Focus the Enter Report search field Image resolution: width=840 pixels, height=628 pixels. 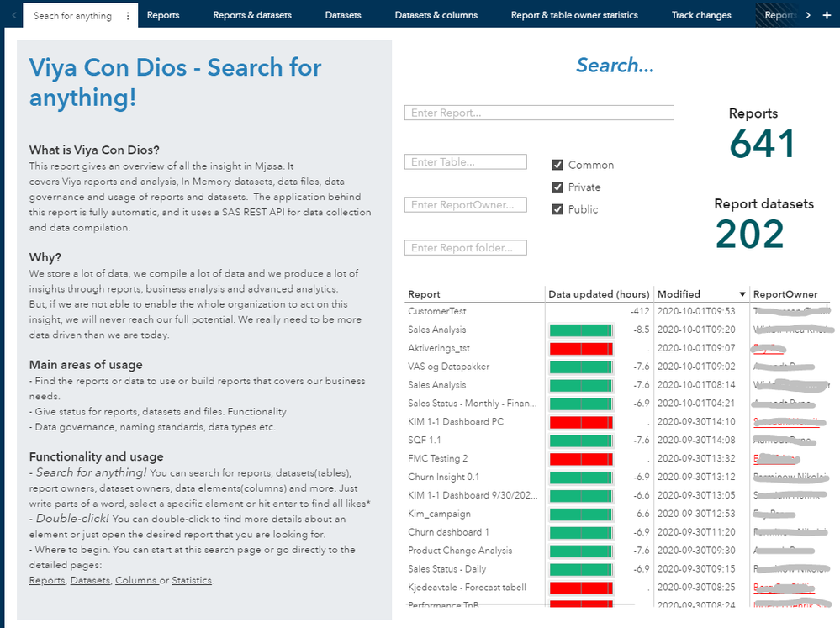[x=539, y=113]
